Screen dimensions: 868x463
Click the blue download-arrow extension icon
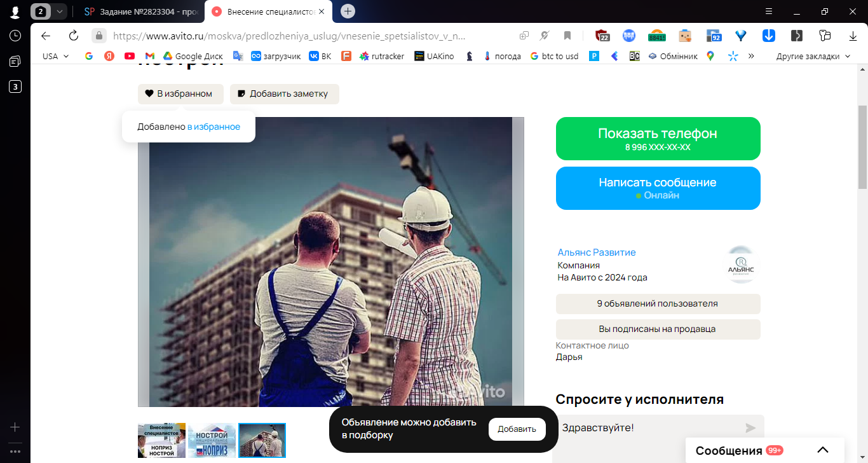click(x=768, y=36)
